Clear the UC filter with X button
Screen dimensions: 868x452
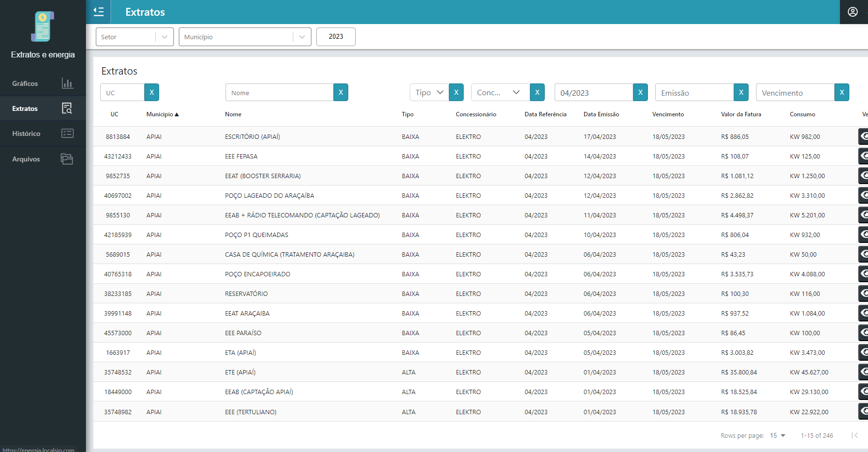[151, 92]
